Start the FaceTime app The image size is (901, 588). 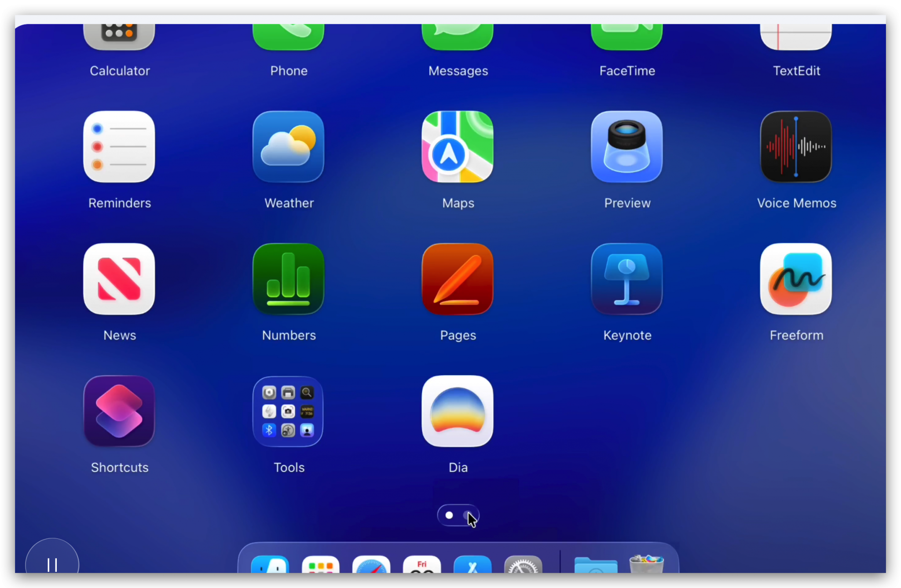tap(627, 37)
